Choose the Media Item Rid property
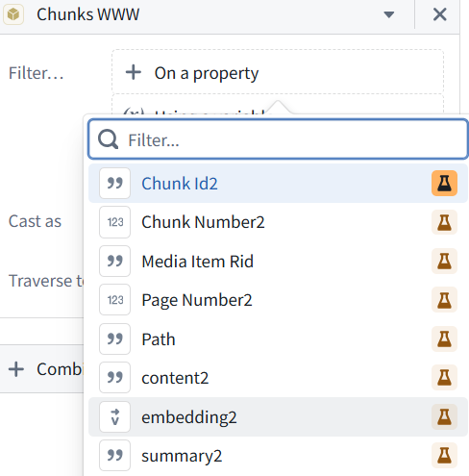Image resolution: width=469 pixels, height=476 pixels. (x=278, y=261)
